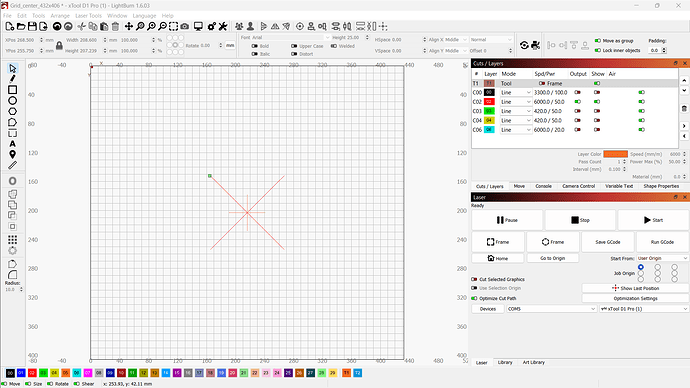Pick the red 02 palette swatch
This screenshot has height=388, width=690.
32,373
